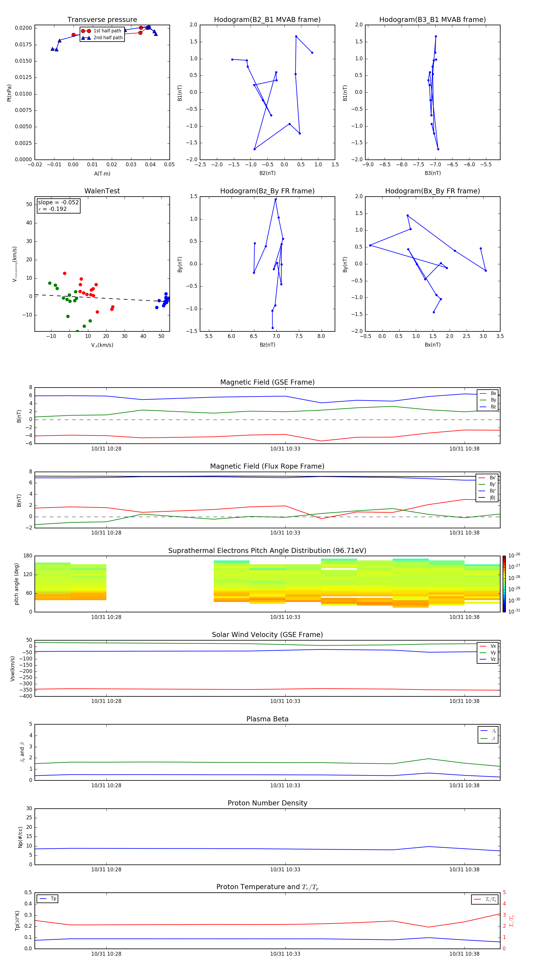Screen dimensions: 535x980
Task: Click the red Te/Tp right-axis label
Action: coord(512,921)
